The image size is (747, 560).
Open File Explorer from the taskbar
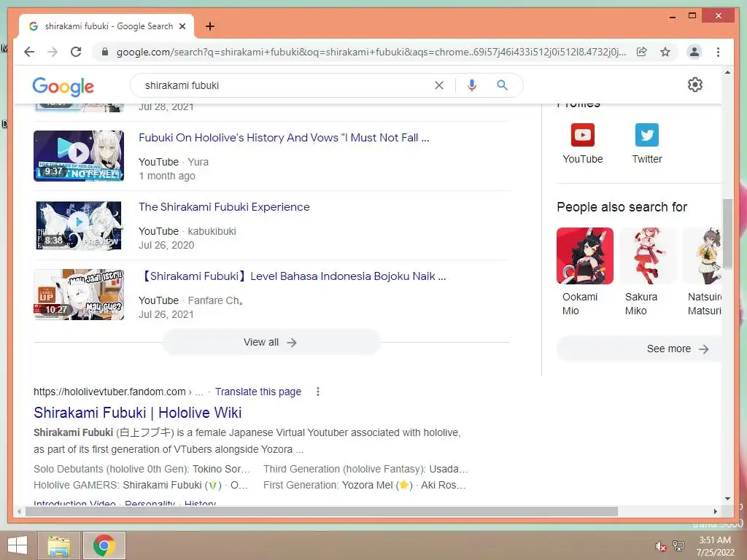59,545
